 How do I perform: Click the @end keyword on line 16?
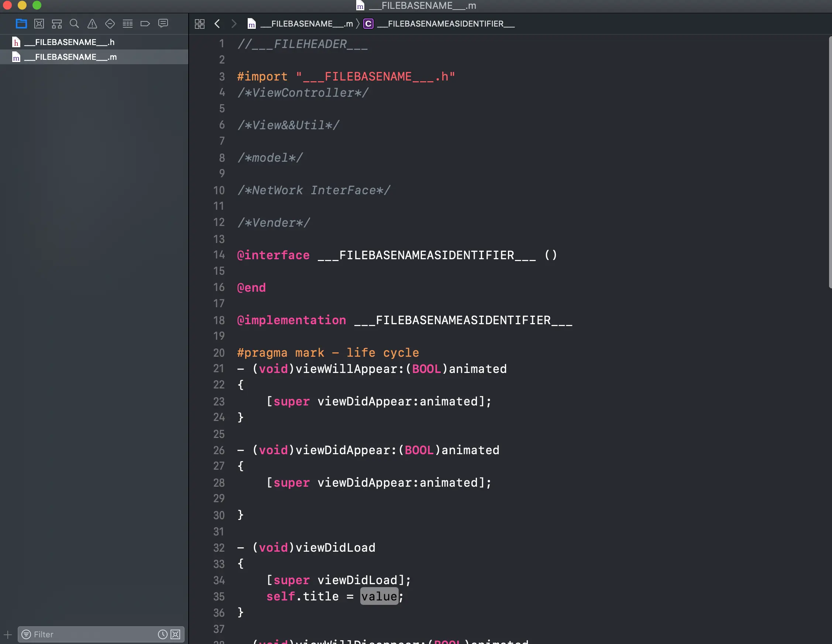(x=251, y=288)
